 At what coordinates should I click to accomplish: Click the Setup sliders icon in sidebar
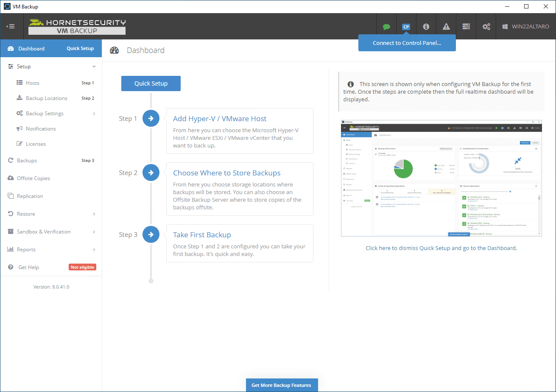[x=11, y=67]
